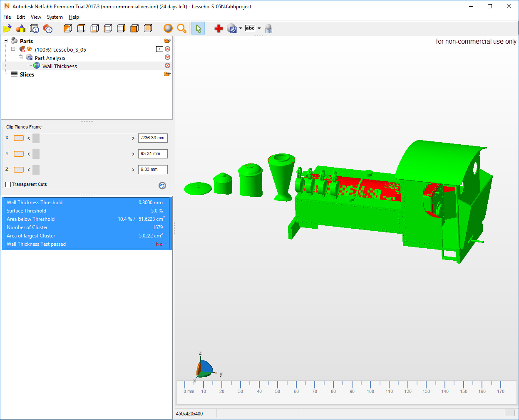Click the Y clip plane right arrow

point(133,154)
